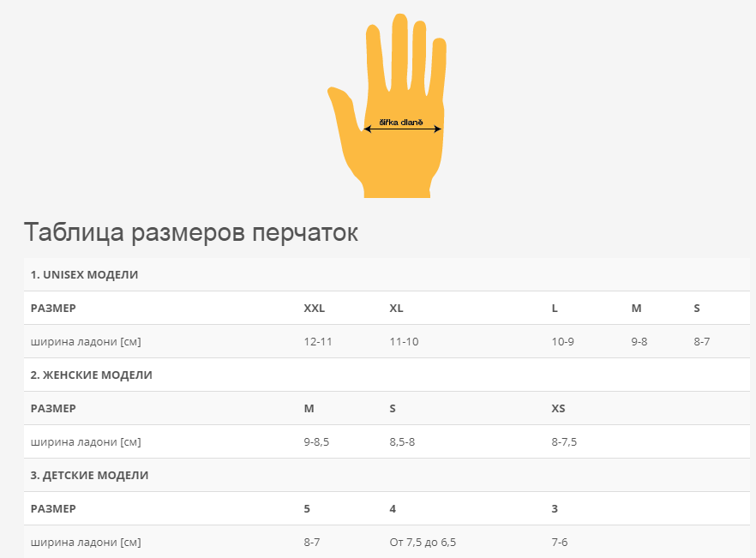Click the children's size 3 header
The image size is (756, 558).
(555, 509)
